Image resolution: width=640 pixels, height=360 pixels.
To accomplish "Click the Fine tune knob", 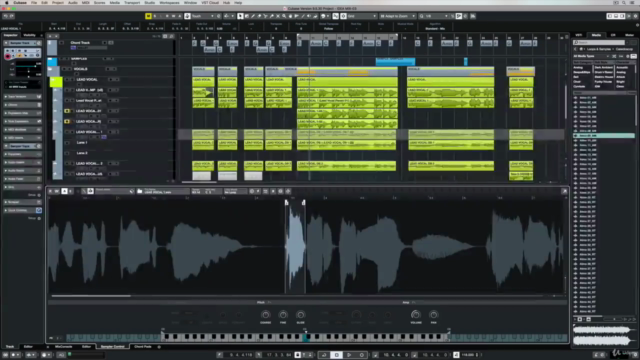I will 283,315.
